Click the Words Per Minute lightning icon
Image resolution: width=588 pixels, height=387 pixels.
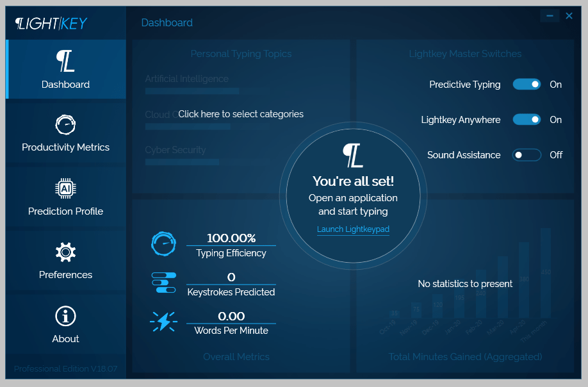click(163, 322)
